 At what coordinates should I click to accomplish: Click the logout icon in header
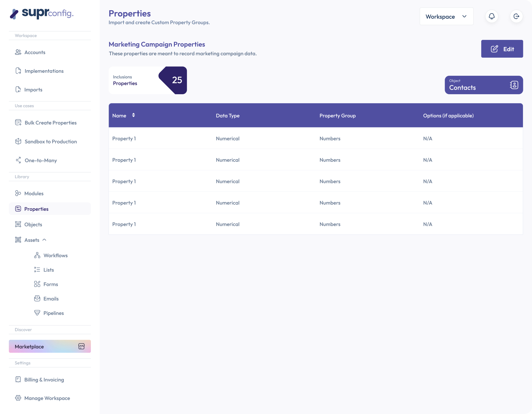tap(516, 16)
